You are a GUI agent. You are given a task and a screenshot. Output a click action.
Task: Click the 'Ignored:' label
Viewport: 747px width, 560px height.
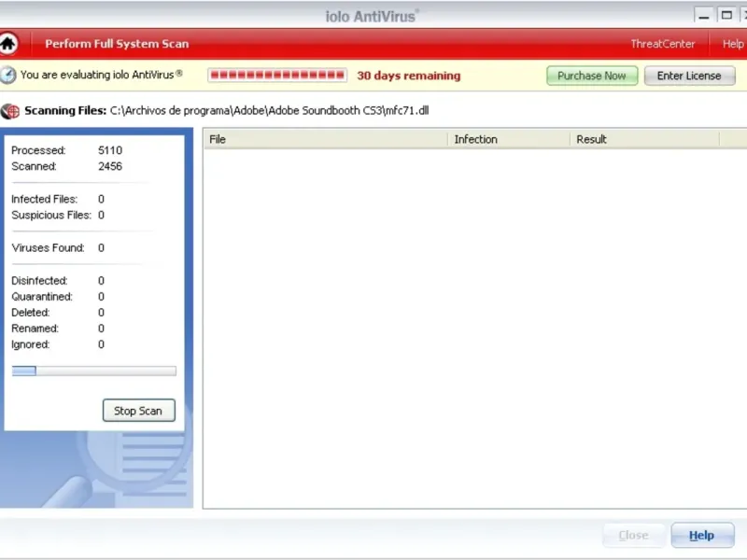31,344
